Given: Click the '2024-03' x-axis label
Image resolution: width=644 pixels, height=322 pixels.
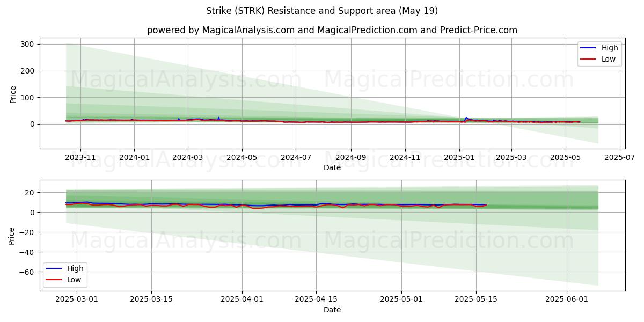Looking at the screenshot, I should pyautogui.click(x=188, y=158).
